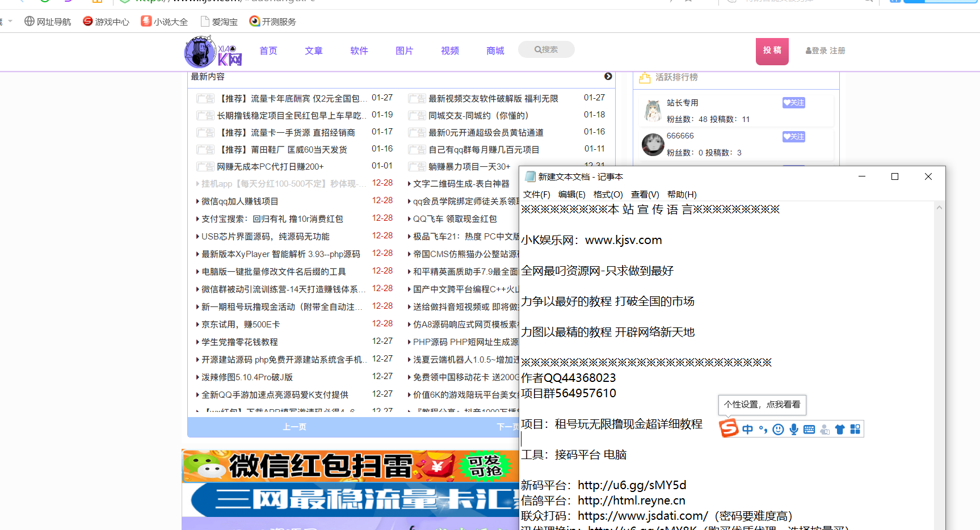
Task: Open 支付宝搜索：回归有礼 list item
Action: coord(272,219)
